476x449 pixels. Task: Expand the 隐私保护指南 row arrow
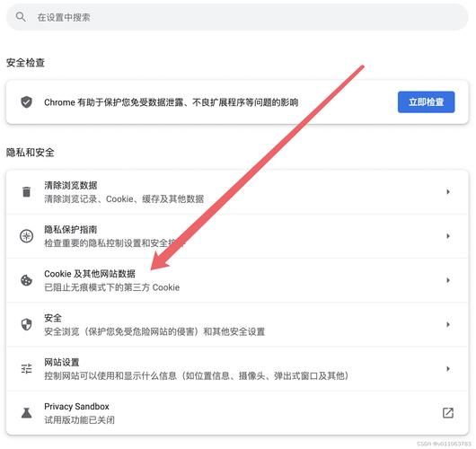point(448,236)
